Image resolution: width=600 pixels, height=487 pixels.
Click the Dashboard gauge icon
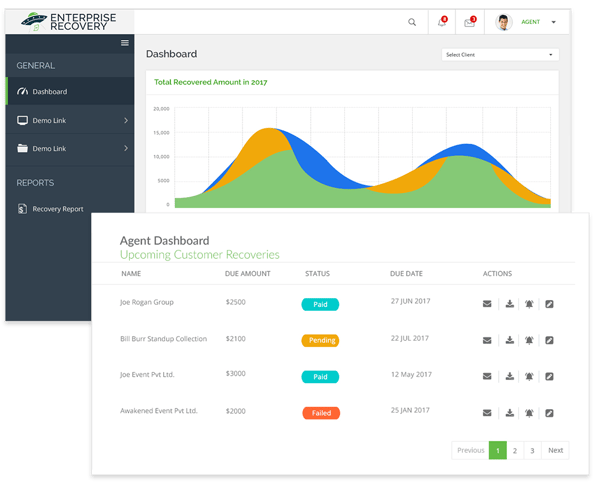pos(23,91)
